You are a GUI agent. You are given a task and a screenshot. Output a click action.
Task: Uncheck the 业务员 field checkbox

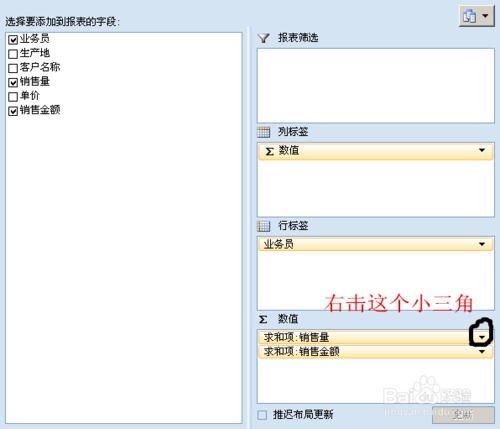(x=13, y=40)
